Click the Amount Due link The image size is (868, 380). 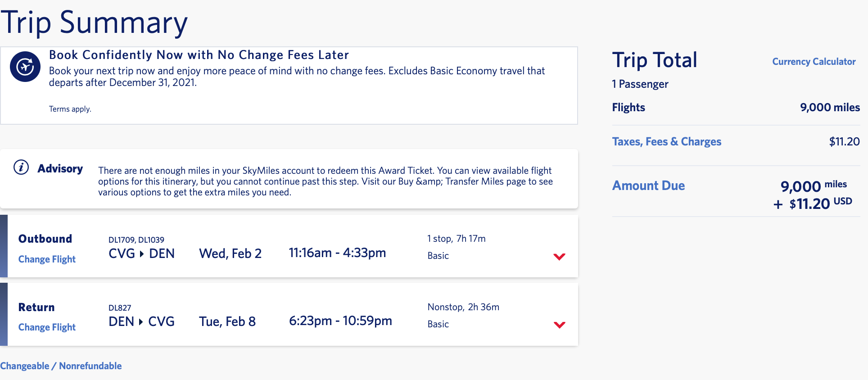point(648,185)
